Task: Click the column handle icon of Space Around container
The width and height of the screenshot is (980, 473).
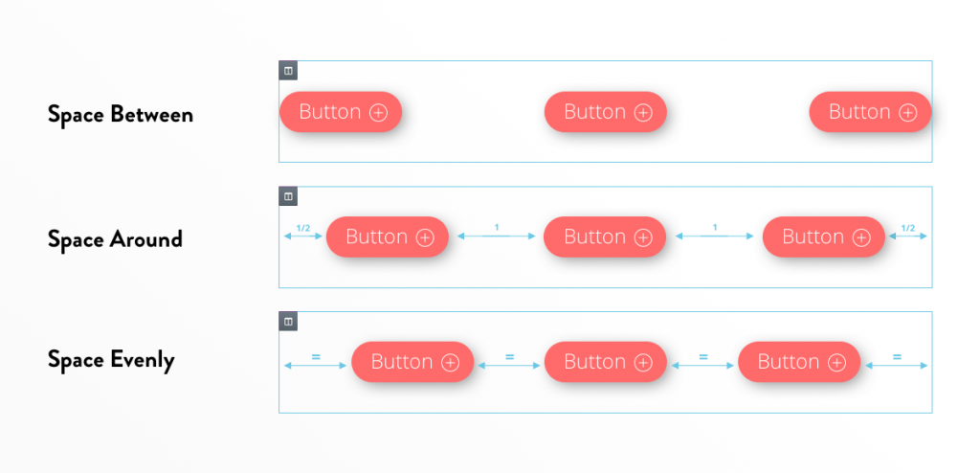Action: tap(288, 195)
